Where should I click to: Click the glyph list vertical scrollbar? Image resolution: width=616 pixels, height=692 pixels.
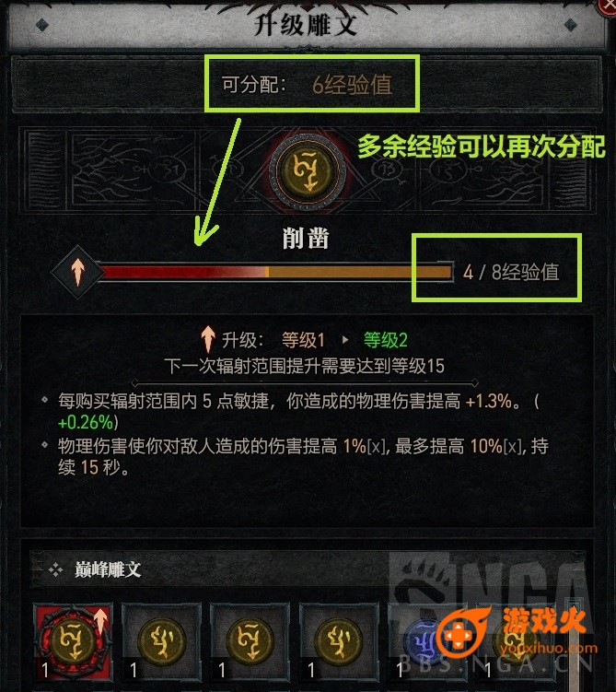tap(575, 644)
